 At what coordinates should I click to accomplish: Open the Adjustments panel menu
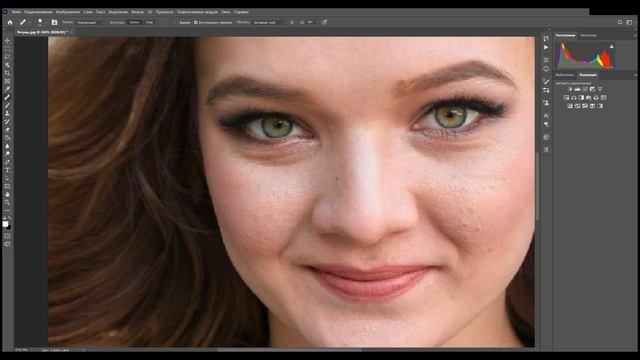point(635,75)
